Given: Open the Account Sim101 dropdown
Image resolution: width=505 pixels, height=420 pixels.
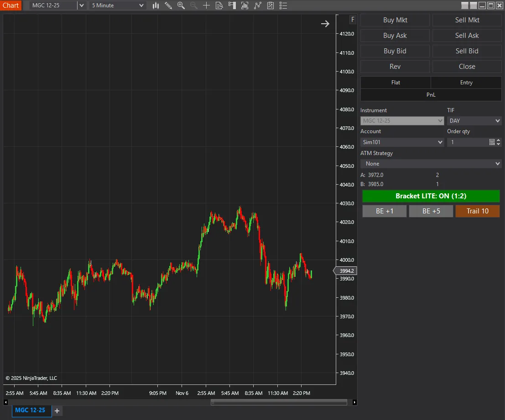Looking at the screenshot, I should click(x=402, y=142).
